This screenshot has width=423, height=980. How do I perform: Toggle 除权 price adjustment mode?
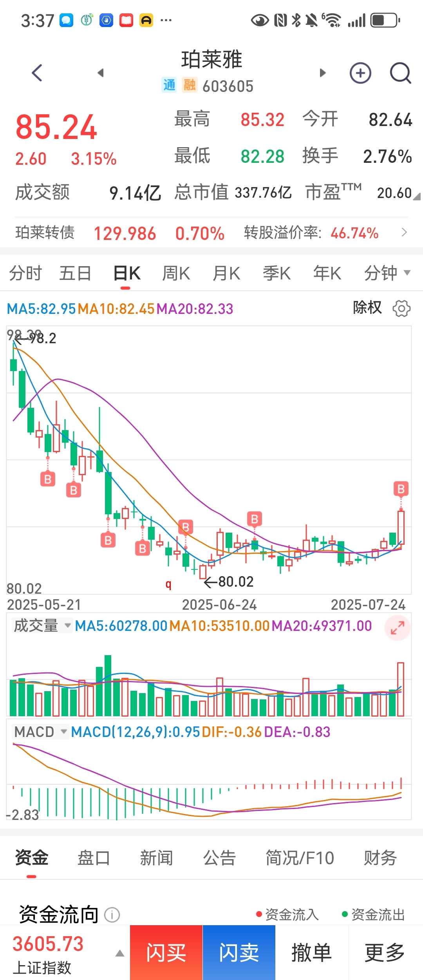[x=367, y=308]
